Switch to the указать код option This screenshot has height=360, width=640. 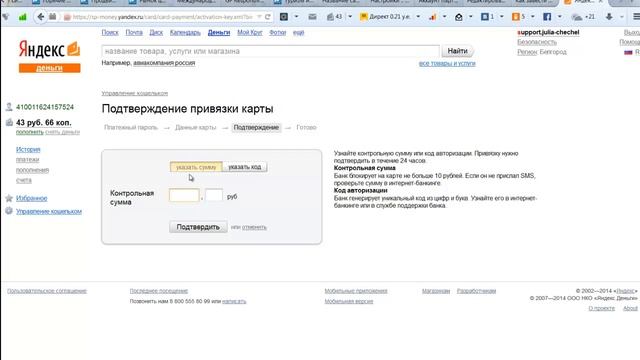[244, 167]
